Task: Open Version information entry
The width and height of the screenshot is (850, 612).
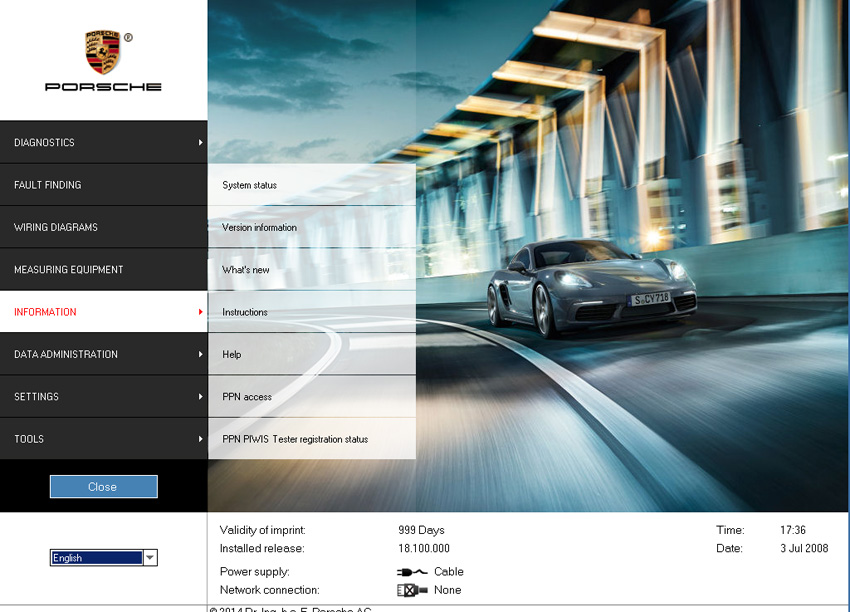Action: point(312,227)
